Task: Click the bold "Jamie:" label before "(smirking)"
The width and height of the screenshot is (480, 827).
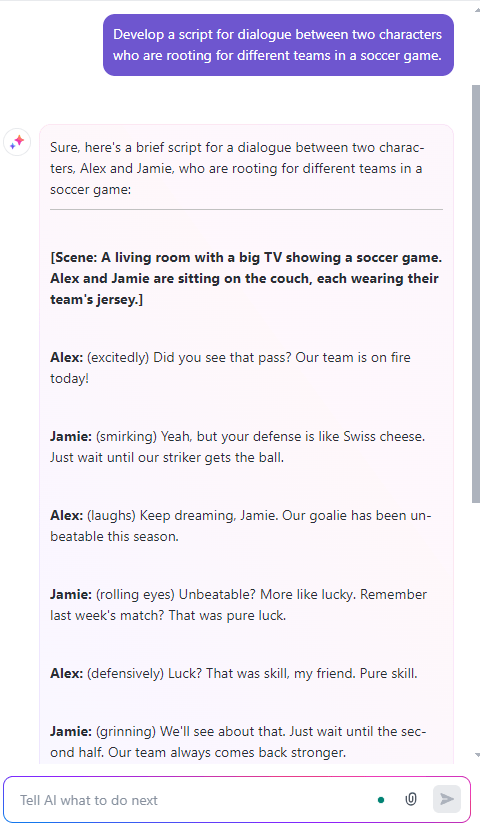Action: click(x=71, y=436)
